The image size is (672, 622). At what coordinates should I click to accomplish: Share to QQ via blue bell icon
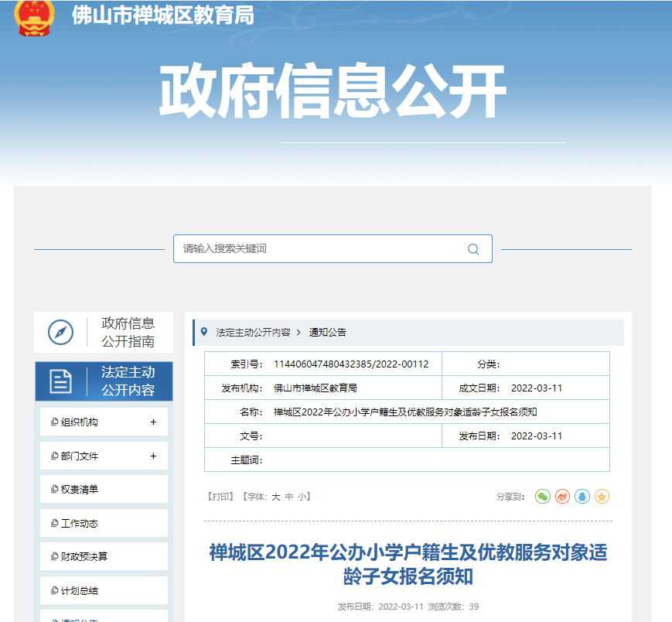[582, 497]
